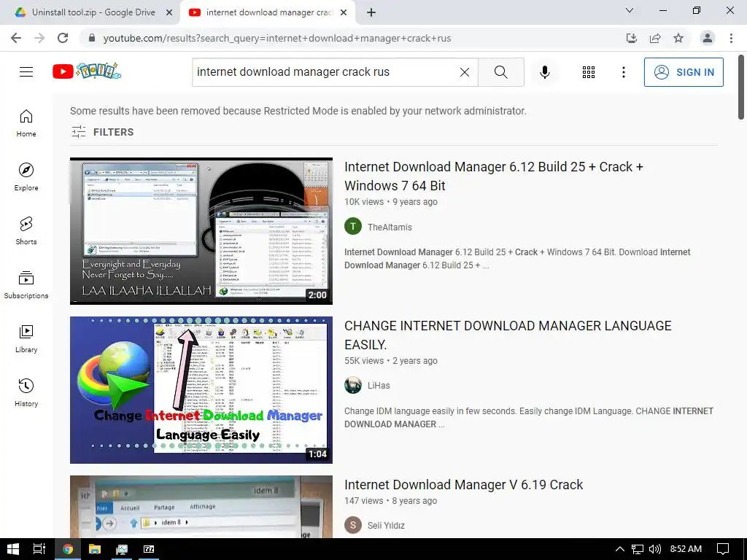Click the YouTube logo
The height and width of the screenshot is (560, 747).
point(87,71)
